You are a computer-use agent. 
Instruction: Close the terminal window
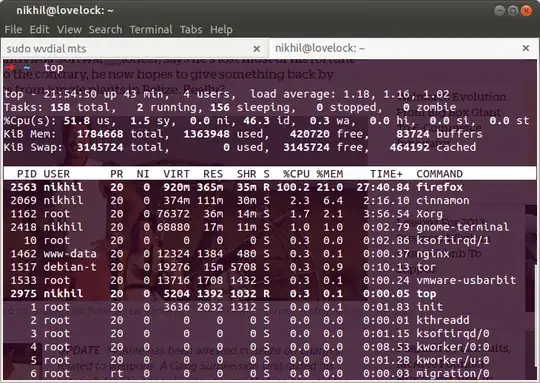526,11
